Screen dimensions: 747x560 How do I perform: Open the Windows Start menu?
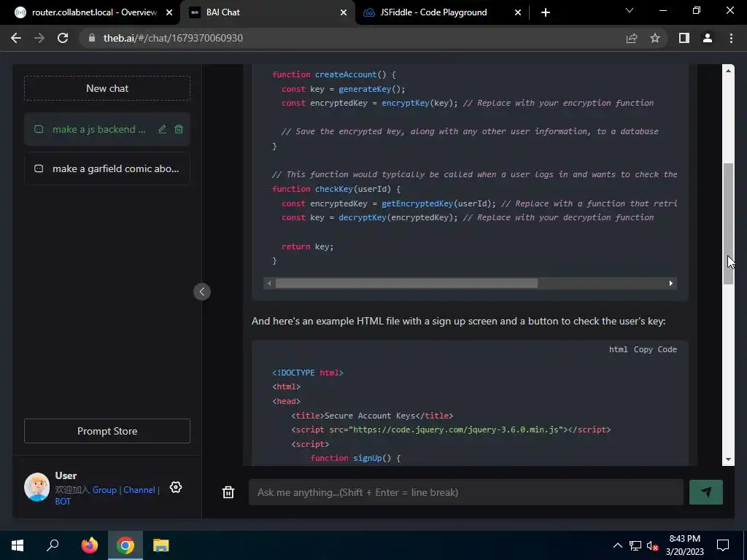tap(18, 545)
